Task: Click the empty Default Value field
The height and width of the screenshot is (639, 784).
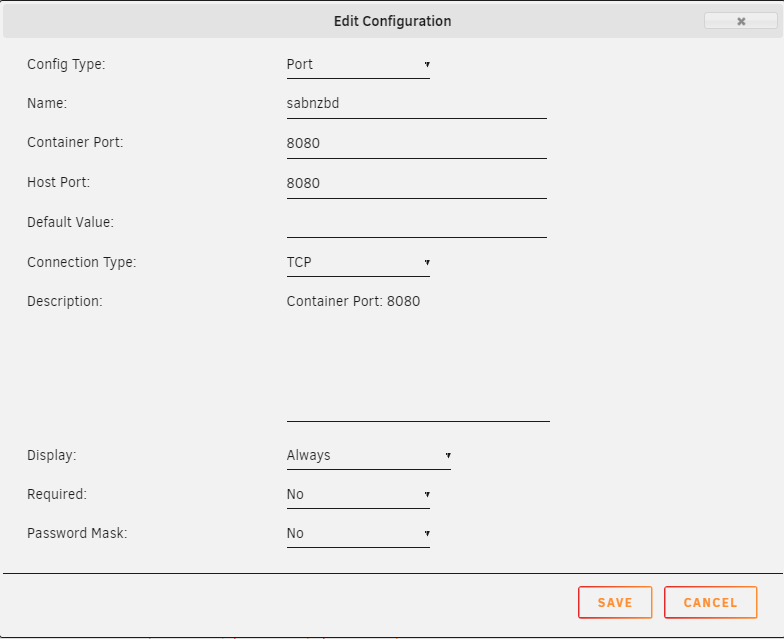Action: tap(416, 224)
